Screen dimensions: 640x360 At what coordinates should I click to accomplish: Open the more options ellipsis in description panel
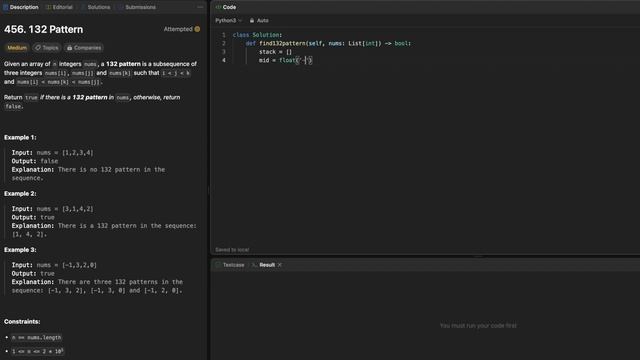click(200, 7)
